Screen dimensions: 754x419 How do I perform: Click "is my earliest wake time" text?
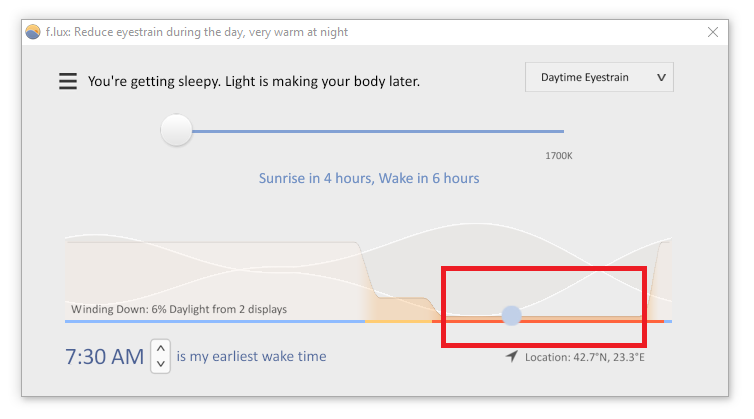click(251, 356)
